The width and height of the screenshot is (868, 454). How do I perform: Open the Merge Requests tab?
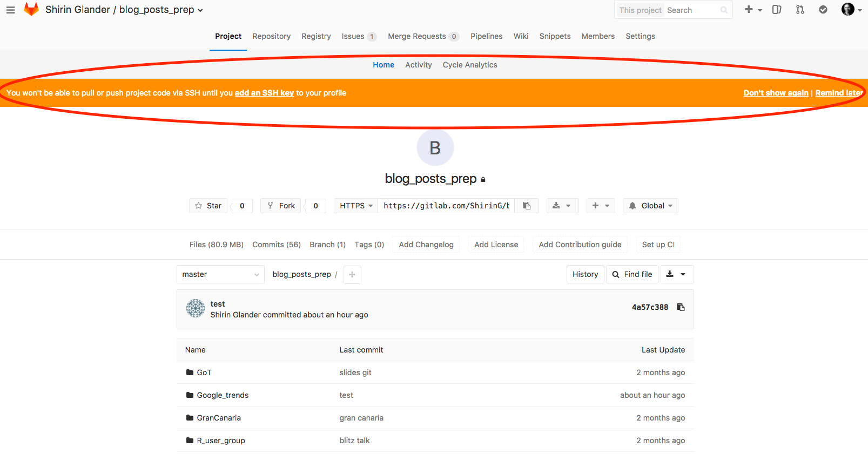[423, 36]
